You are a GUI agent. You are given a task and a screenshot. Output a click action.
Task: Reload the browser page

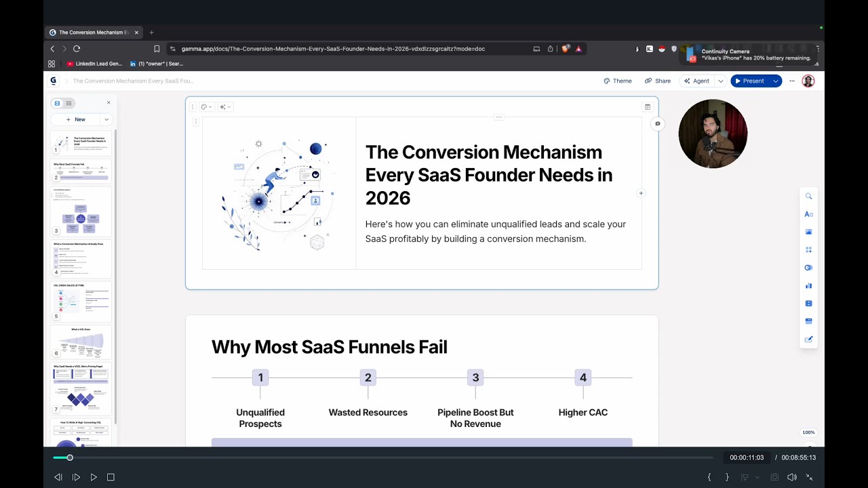tap(77, 49)
